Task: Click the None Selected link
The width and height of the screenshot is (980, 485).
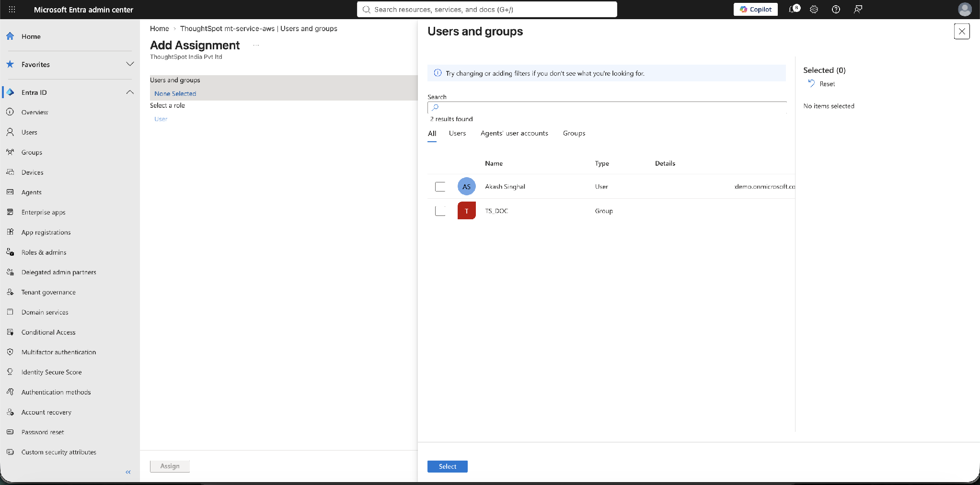Action: tap(175, 94)
